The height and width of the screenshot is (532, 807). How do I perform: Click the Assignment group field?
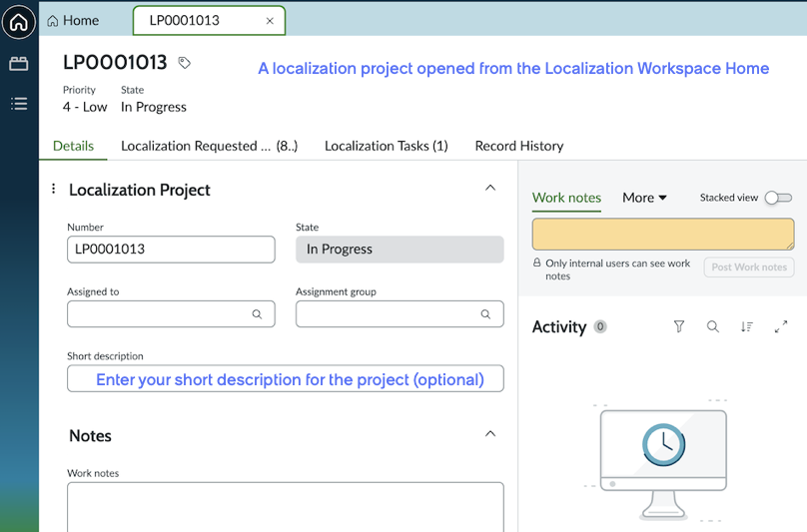[x=400, y=313]
